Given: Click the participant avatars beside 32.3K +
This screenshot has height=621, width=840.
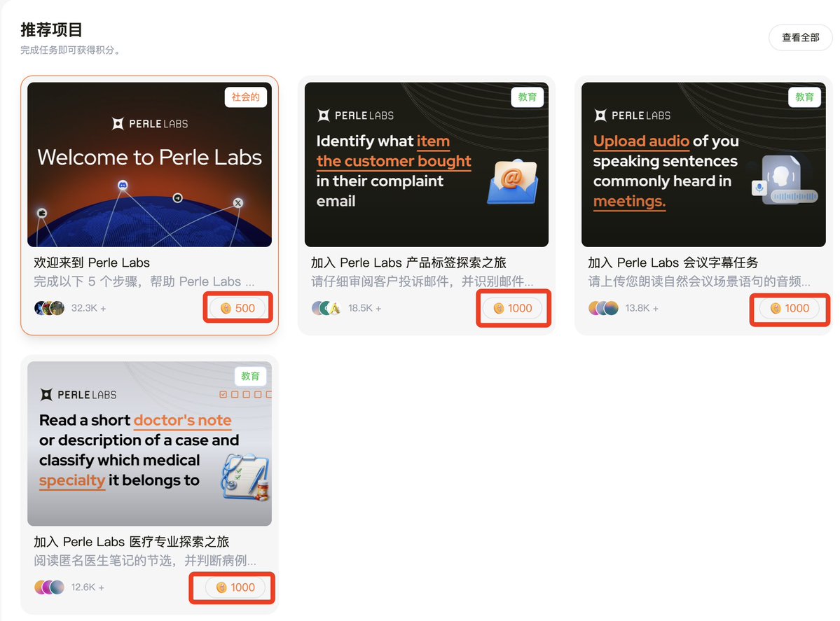Looking at the screenshot, I should 49,308.
